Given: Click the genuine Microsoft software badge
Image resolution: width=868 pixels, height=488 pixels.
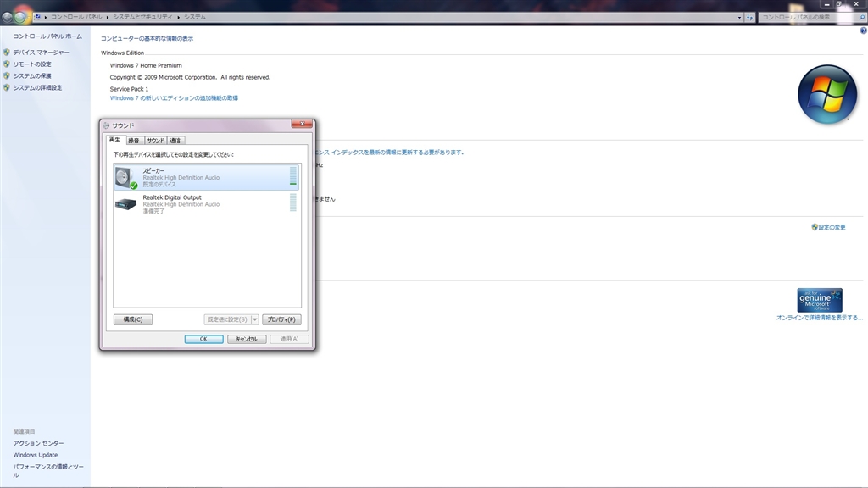Looking at the screenshot, I should point(820,300).
